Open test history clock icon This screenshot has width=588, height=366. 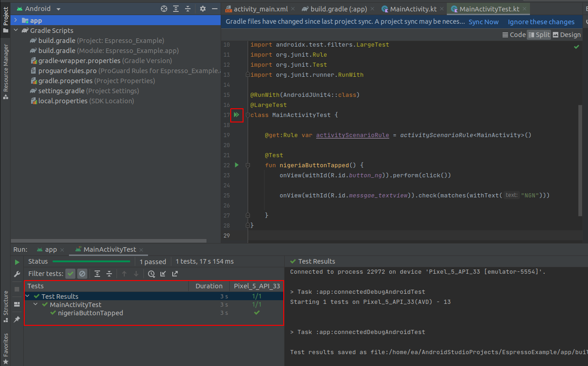151,274
